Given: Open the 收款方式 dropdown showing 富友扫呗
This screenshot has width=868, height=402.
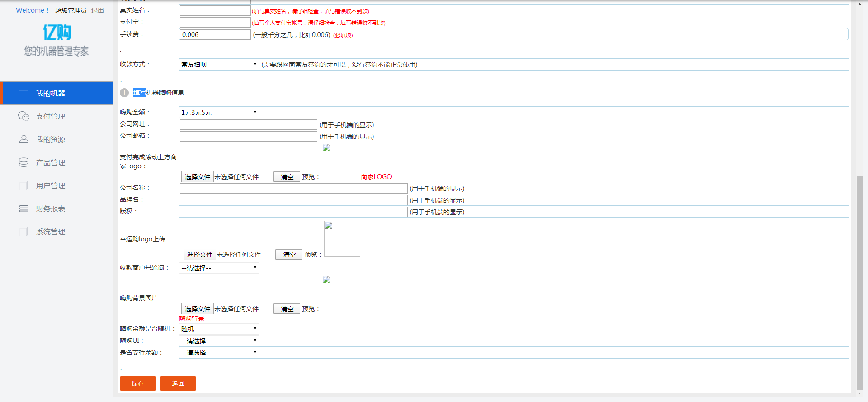Looking at the screenshot, I should (x=219, y=65).
